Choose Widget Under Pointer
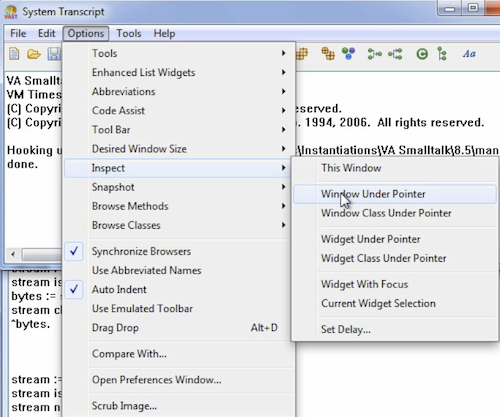The image size is (500, 417). point(395,239)
